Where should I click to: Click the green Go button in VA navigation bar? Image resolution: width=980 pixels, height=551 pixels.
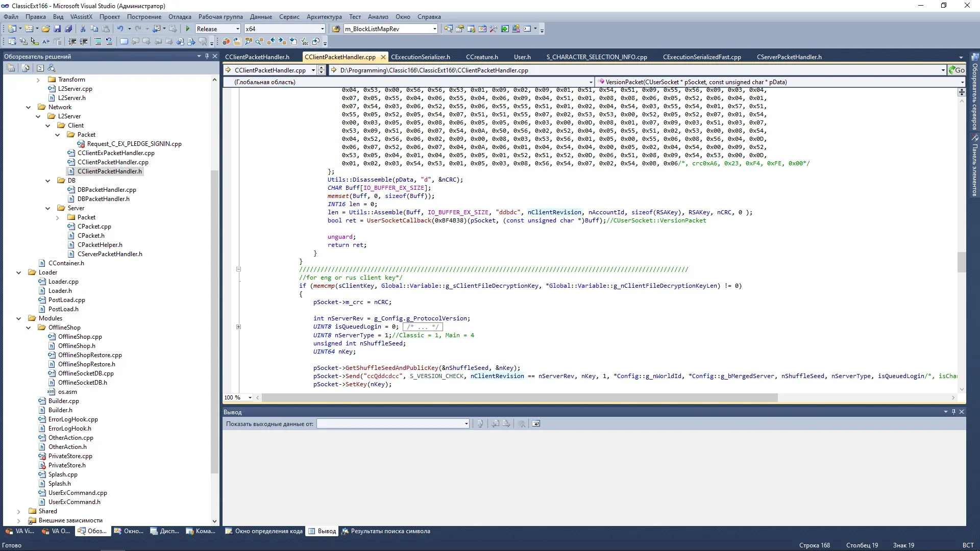pyautogui.click(x=957, y=70)
